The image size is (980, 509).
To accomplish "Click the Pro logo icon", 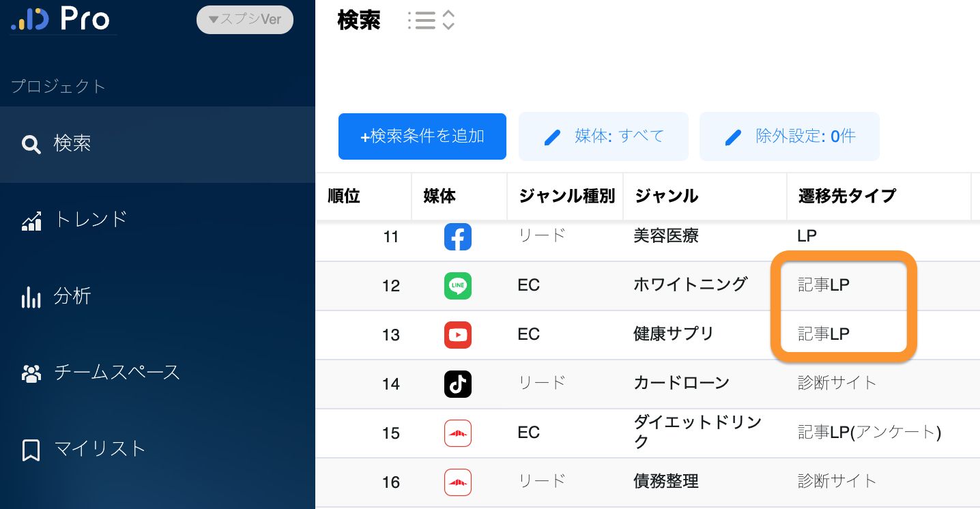I will pos(30,20).
